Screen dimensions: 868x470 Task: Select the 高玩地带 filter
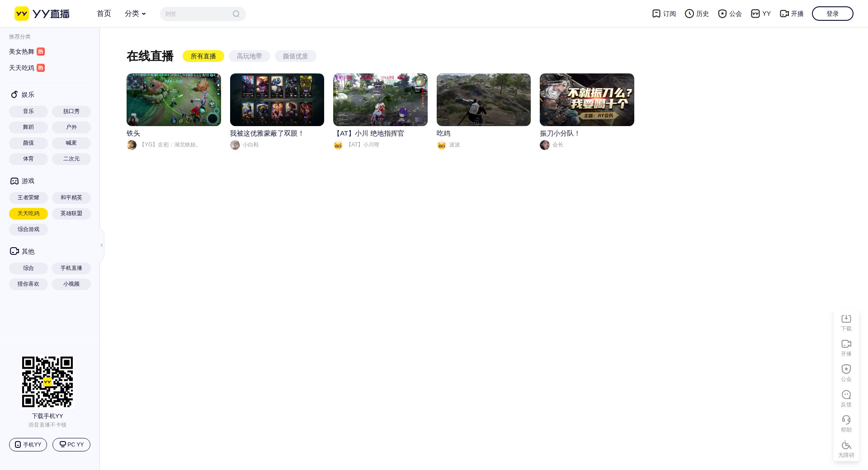[x=249, y=56]
